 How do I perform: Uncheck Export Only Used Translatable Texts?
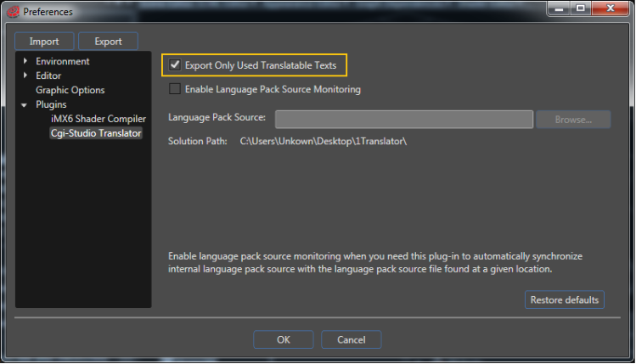(x=175, y=64)
